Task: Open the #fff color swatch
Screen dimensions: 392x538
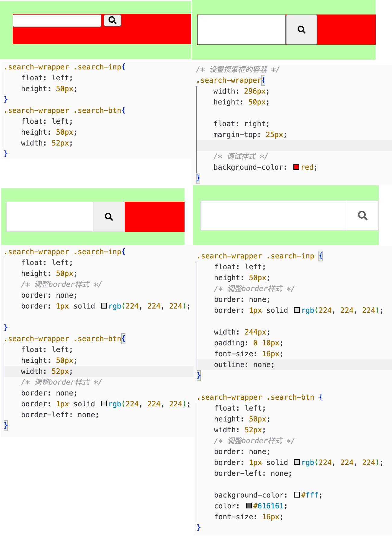Action: pos(297,495)
